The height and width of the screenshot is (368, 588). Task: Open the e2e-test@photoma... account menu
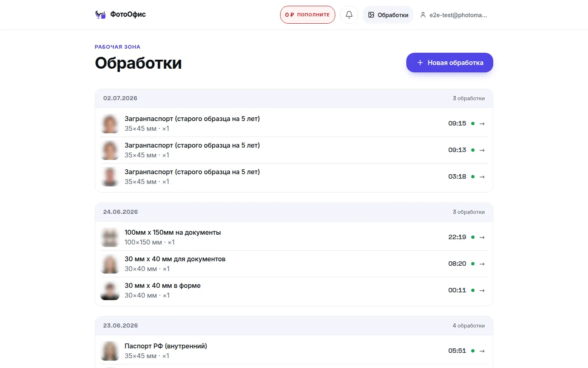coord(454,15)
